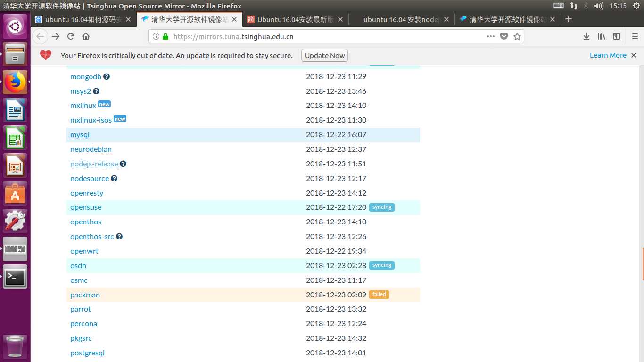This screenshot has height=362, width=644.
Task: Open the sound volume indicator
Action: tap(599, 6)
